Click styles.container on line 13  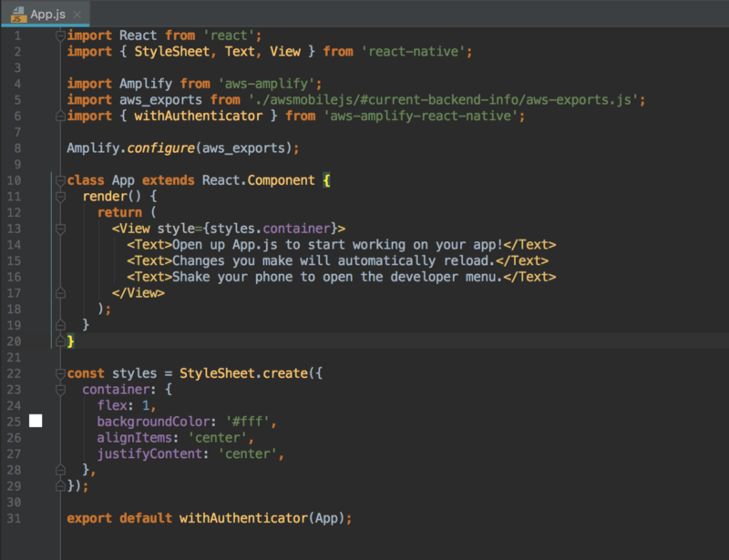[270, 229]
